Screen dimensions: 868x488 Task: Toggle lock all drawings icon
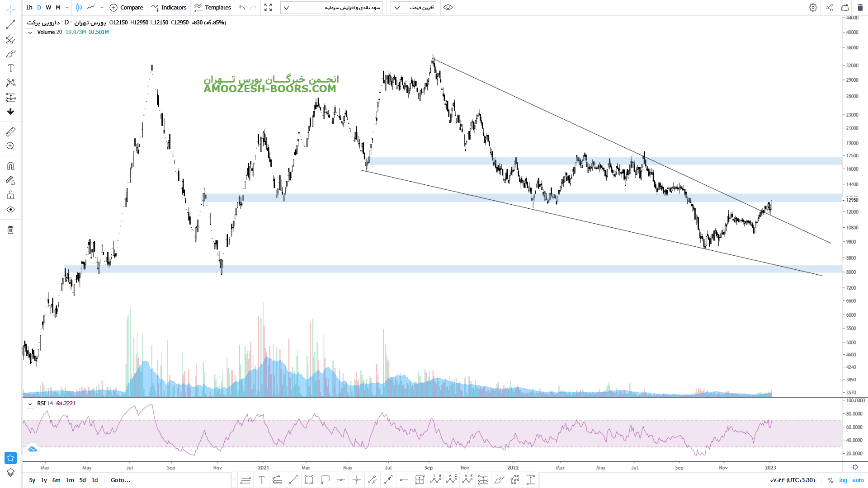click(10, 195)
